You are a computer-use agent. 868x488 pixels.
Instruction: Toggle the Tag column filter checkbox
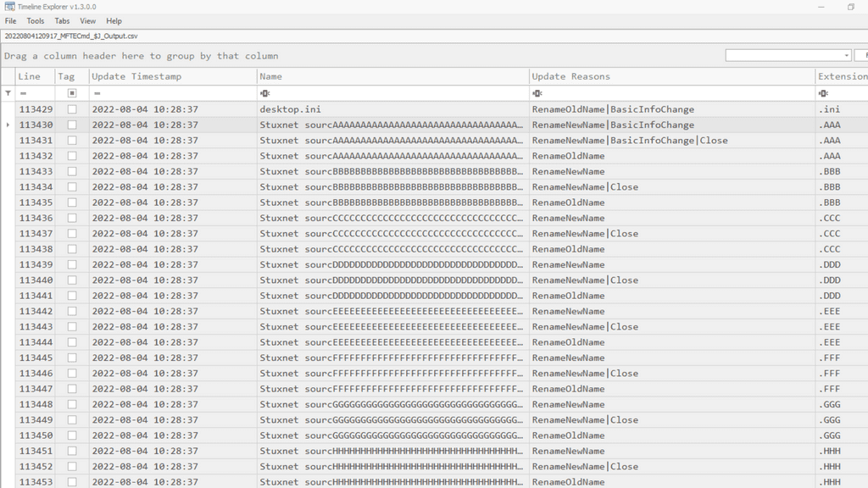click(x=72, y=93)
